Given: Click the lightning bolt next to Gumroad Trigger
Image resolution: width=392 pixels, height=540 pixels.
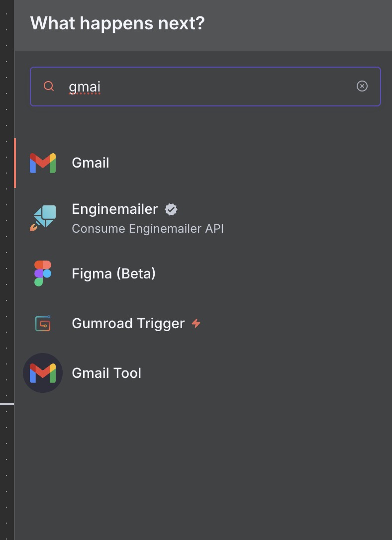Looking at the screenshot, I should [196, 324].
